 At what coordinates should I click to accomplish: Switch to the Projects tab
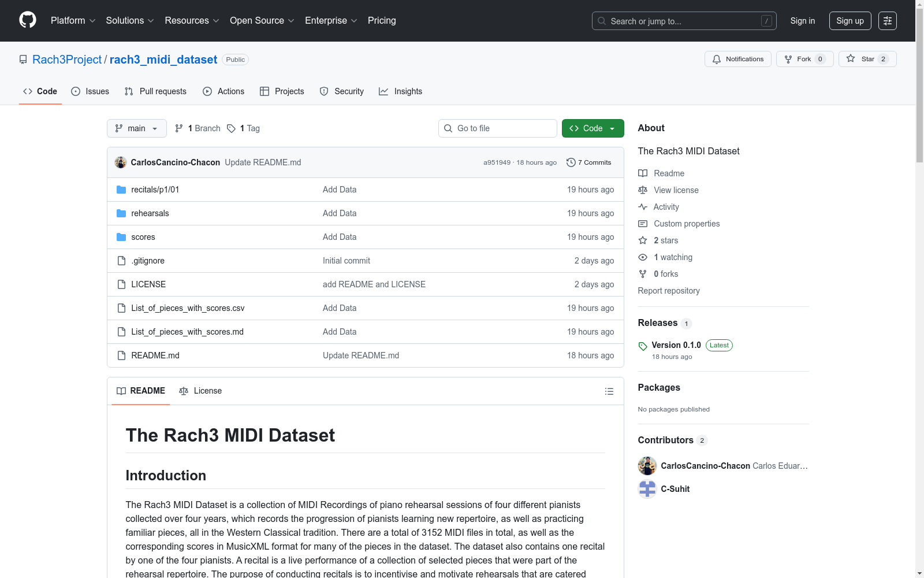[x=282, y=91]
